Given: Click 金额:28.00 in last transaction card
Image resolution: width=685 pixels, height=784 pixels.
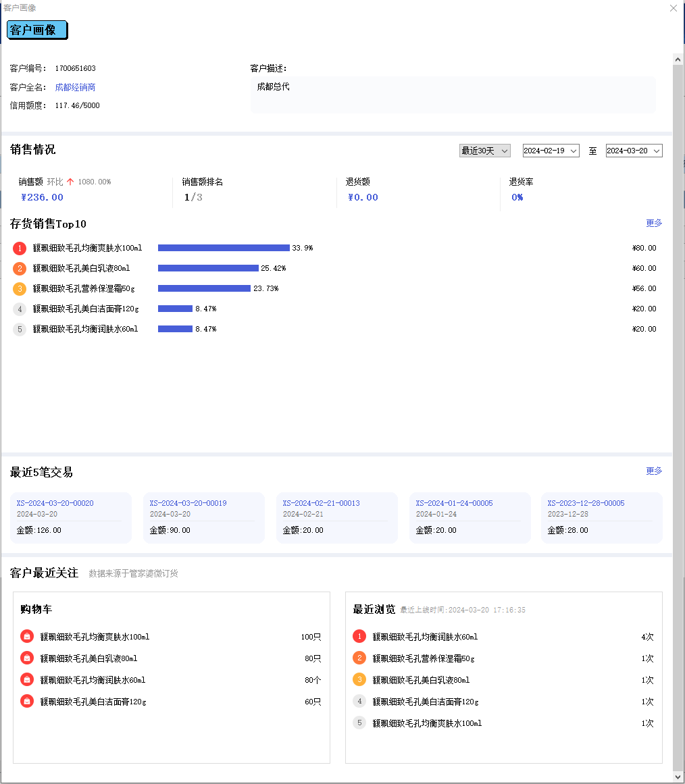Looking at the screenshot, I should (568, 531).
